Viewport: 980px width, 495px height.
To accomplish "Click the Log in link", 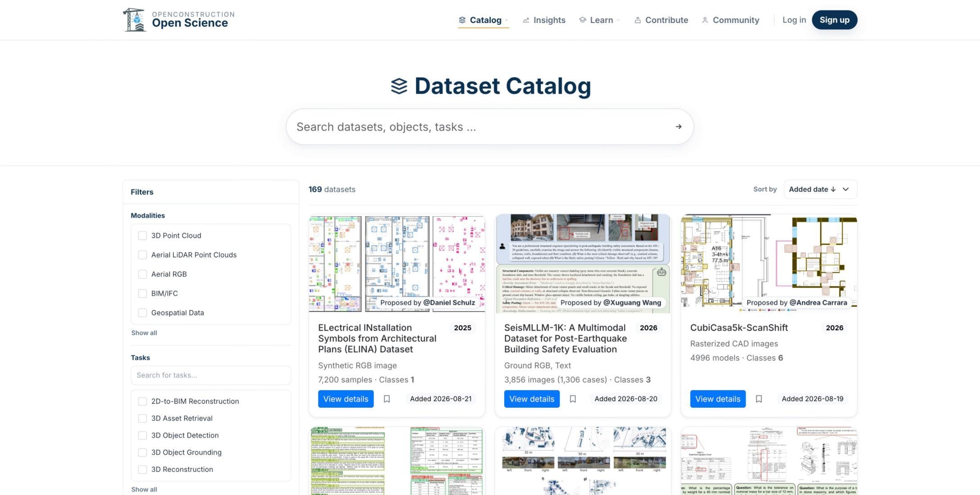I will pos(794,20).
